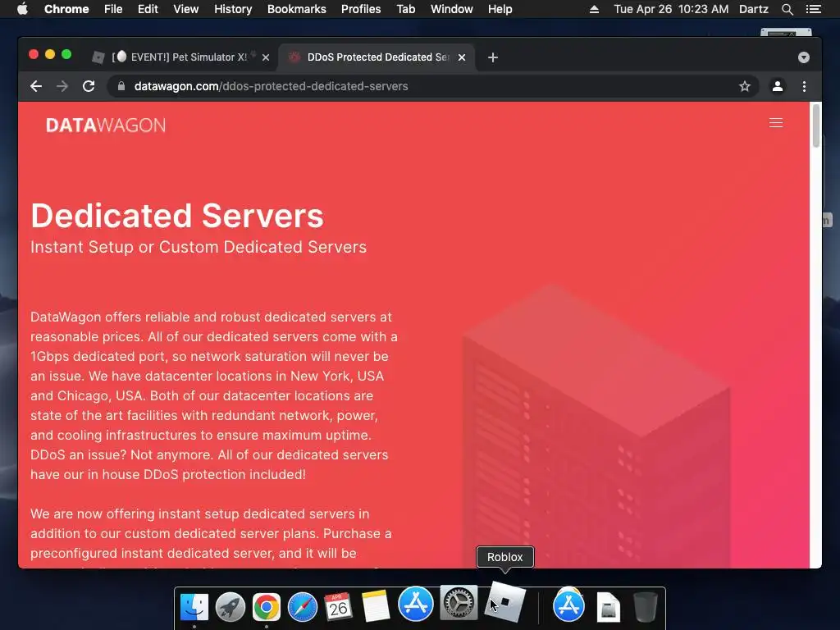This screenshot has width=840, height=630.
Task: Open the DataWagon hamburger menu
Action: click(776, 123)
